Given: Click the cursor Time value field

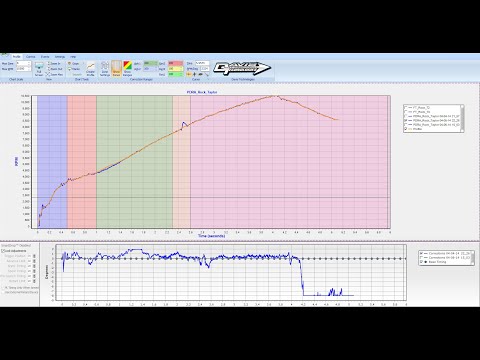Looking at the screenshot, I should 202,63.
